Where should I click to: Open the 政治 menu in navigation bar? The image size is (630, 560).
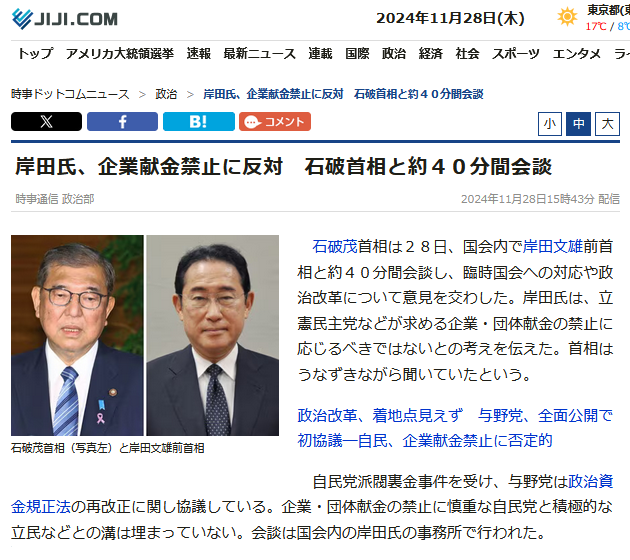pyautogui.click(x=394, y=53)
